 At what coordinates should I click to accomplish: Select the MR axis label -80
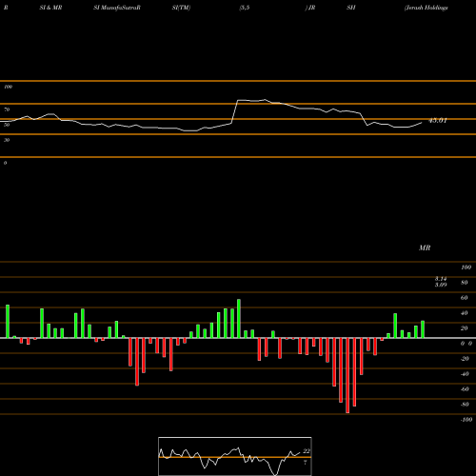pyautogui.click(x=465, y=405)
